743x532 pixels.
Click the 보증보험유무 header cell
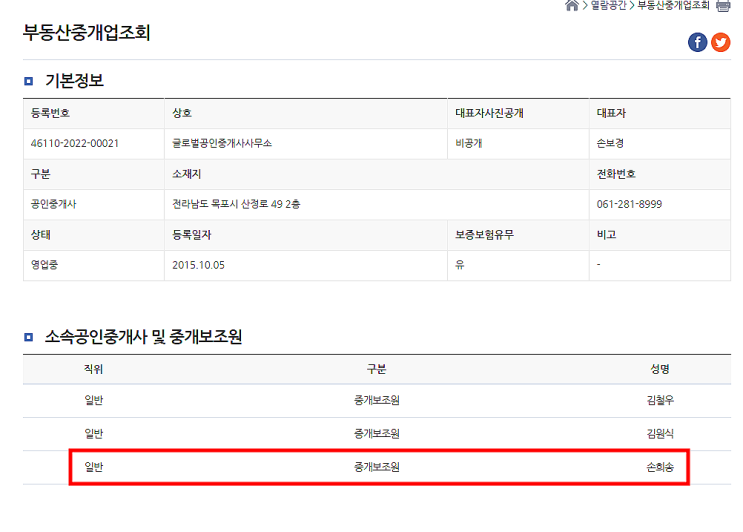point(518,234)
